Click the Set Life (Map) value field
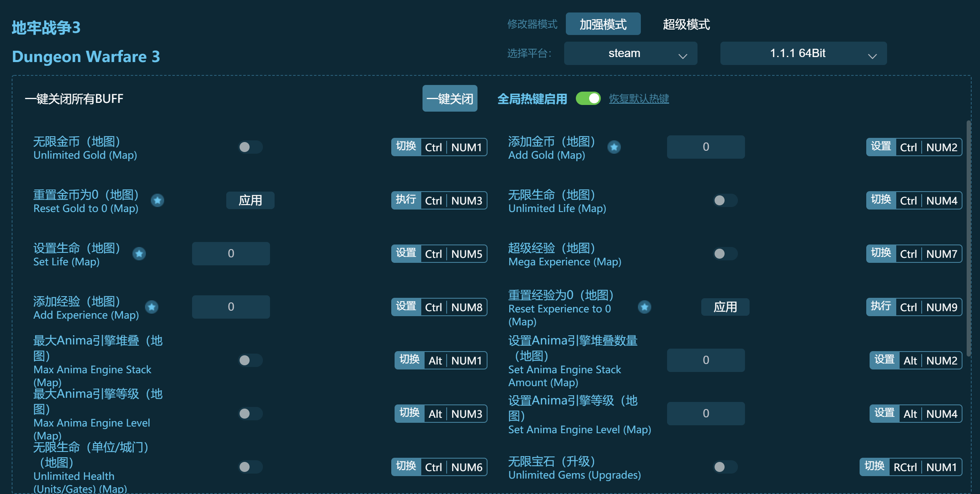 [231, 254]
